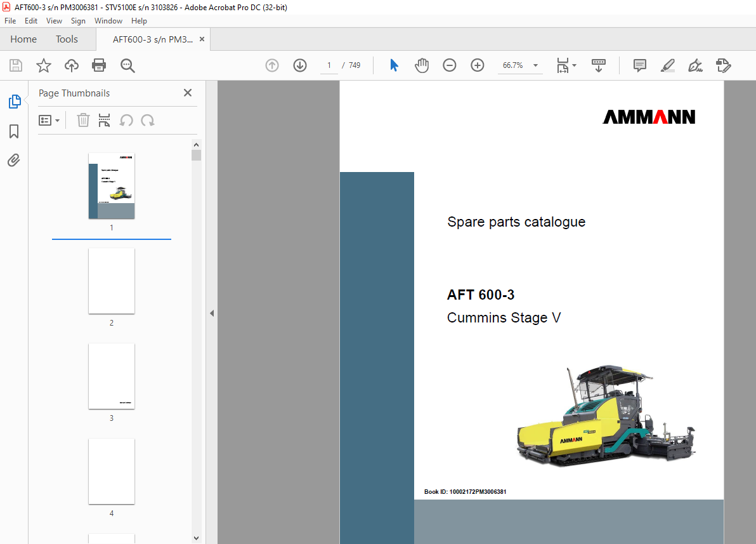Open zoom level dropdown at 66.7%

click(535, 65)
